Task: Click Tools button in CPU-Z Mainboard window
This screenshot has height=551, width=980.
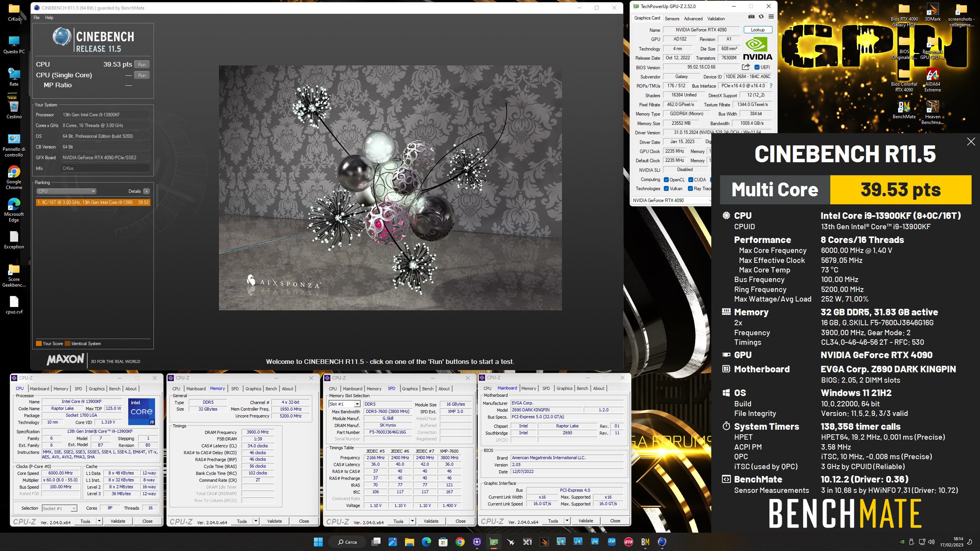Action: [x=553, y=521]
